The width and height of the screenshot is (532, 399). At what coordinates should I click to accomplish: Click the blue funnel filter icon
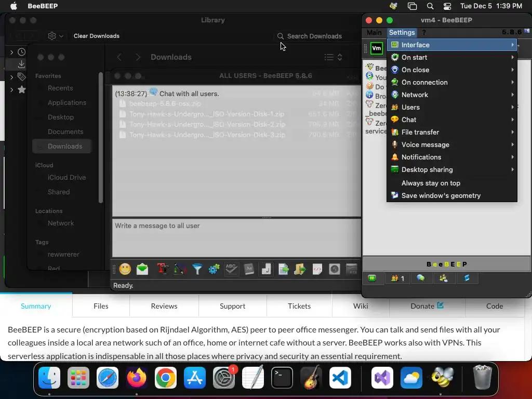point(197,269)
